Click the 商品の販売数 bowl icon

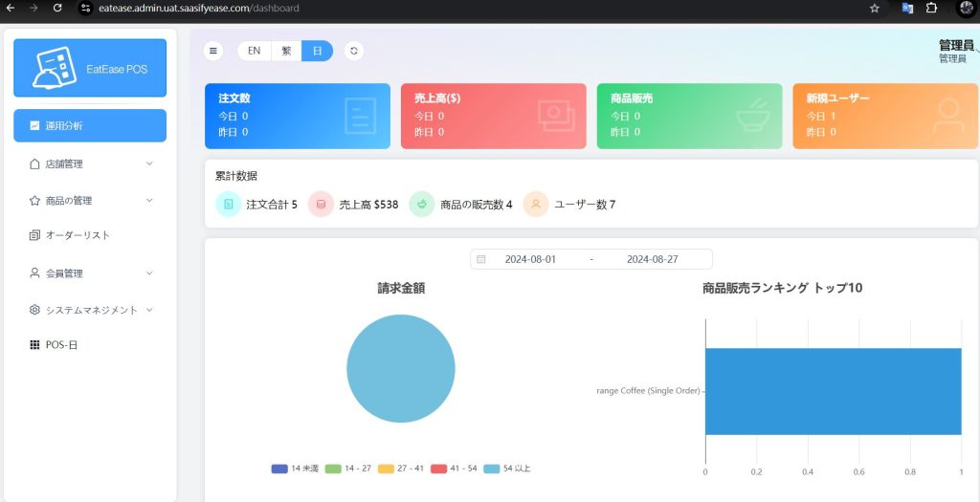(x=421, y=204)
